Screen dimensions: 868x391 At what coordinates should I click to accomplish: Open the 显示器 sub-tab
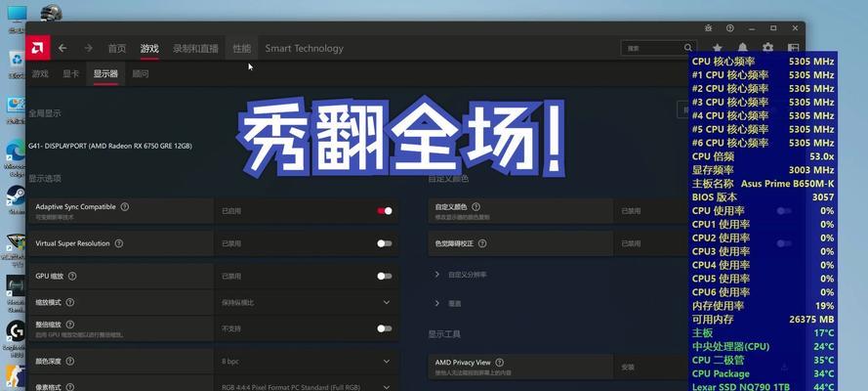click(x=105, y=73)
